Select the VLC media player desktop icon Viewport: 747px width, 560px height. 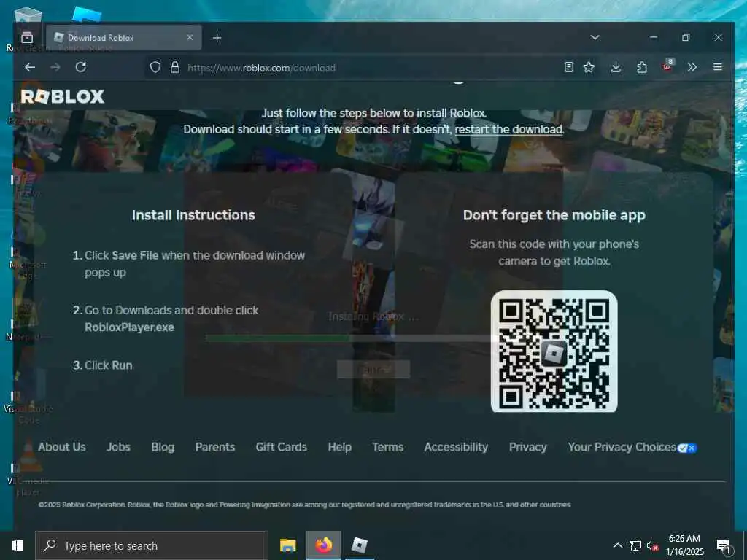point(28,467)
